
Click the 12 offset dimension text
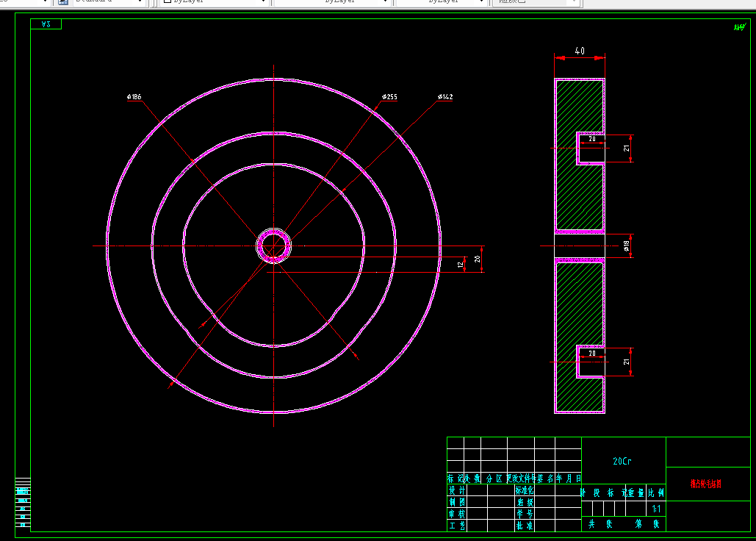(x=461, y=263)
